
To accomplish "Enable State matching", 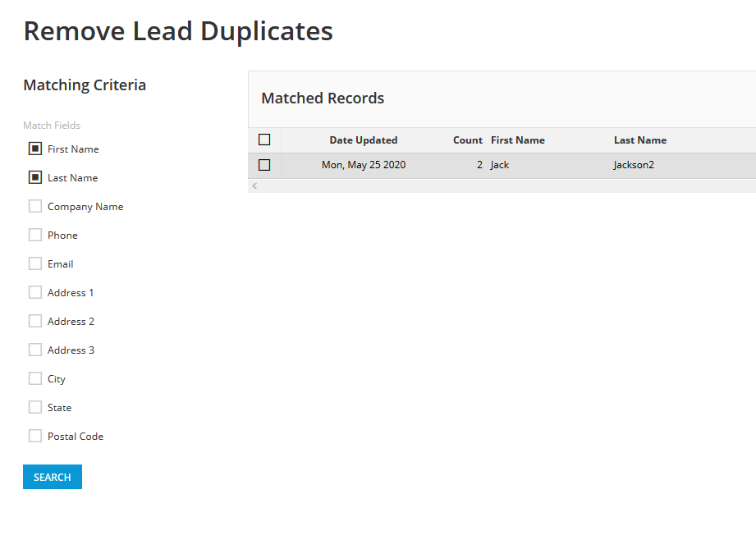I will coord(35,407).
